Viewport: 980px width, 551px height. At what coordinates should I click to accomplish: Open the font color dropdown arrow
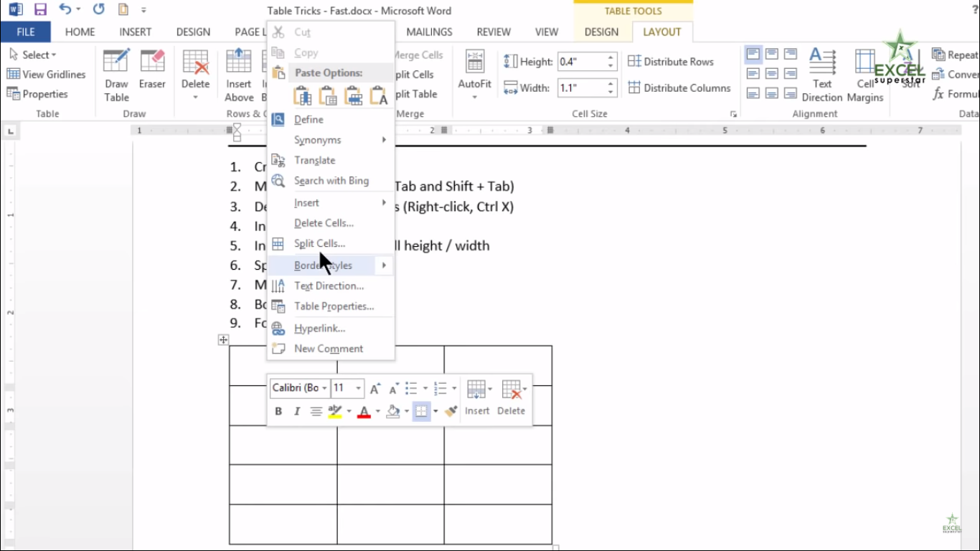[x=378, y=411]
